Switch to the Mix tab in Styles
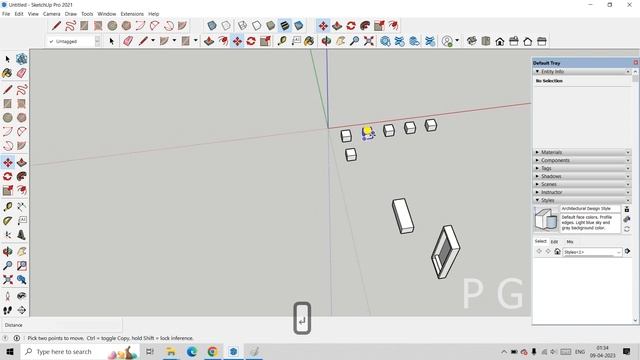 (570, 242)
